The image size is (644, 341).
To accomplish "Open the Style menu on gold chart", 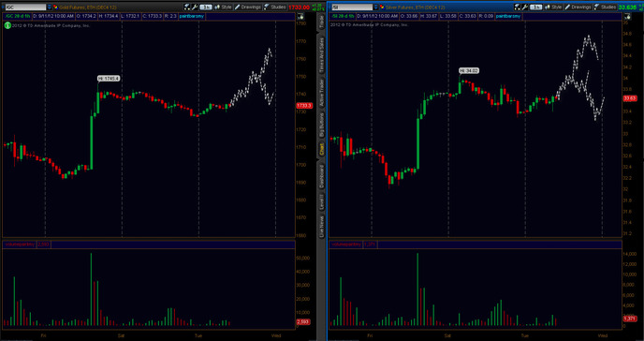I will pyautogui.click(x=224, y=7).
